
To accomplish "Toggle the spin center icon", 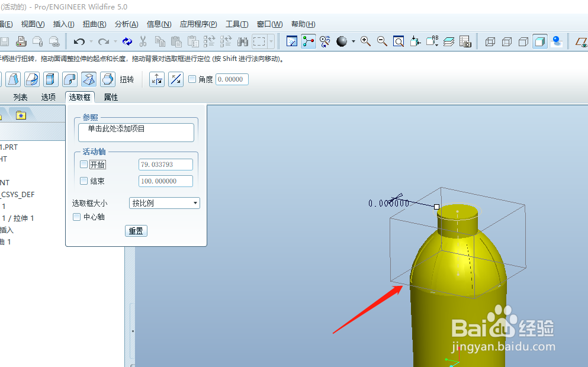I will (x=309, y=41).
